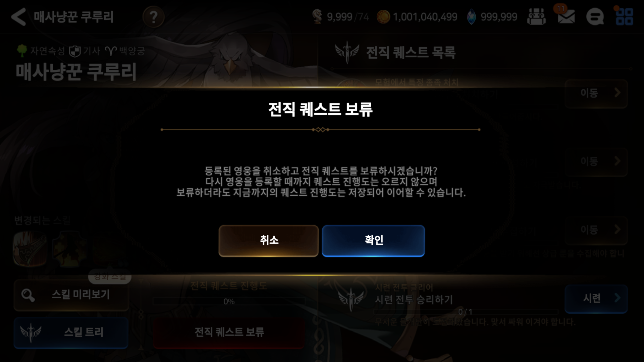This screenshot has width=644, height=362.
Task: Click the quest progress bar showing 0%
Action: point(229,302)
